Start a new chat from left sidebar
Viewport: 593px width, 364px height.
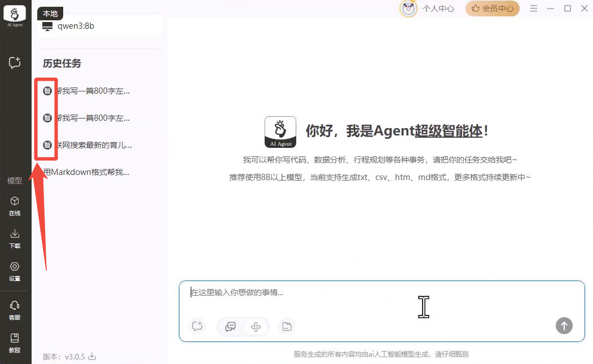pos(15,63)
